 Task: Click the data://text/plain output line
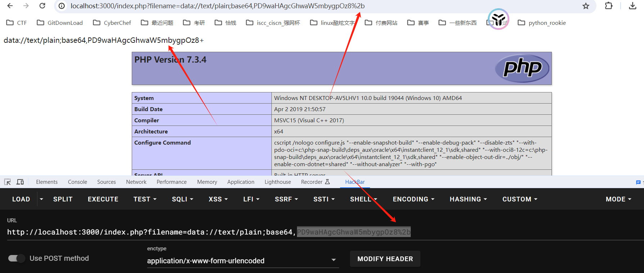point(104,40)
